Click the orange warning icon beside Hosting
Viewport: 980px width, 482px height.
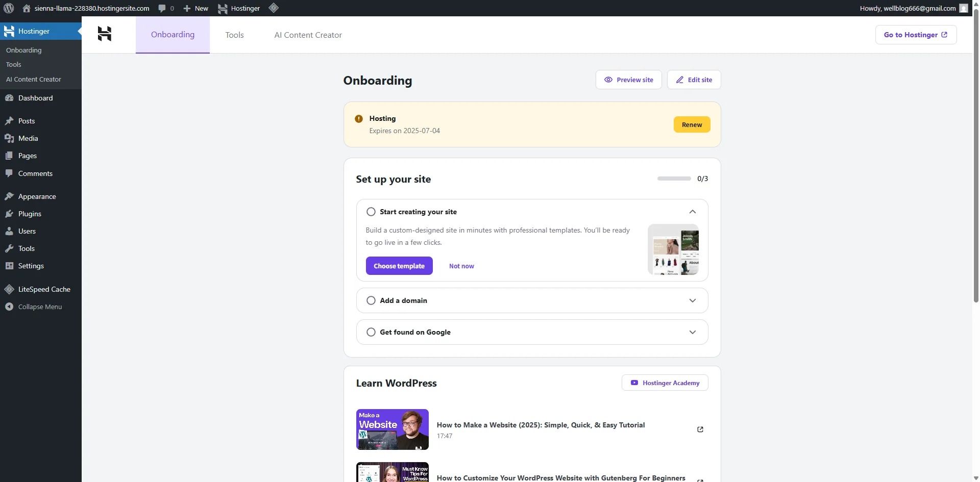359,118
